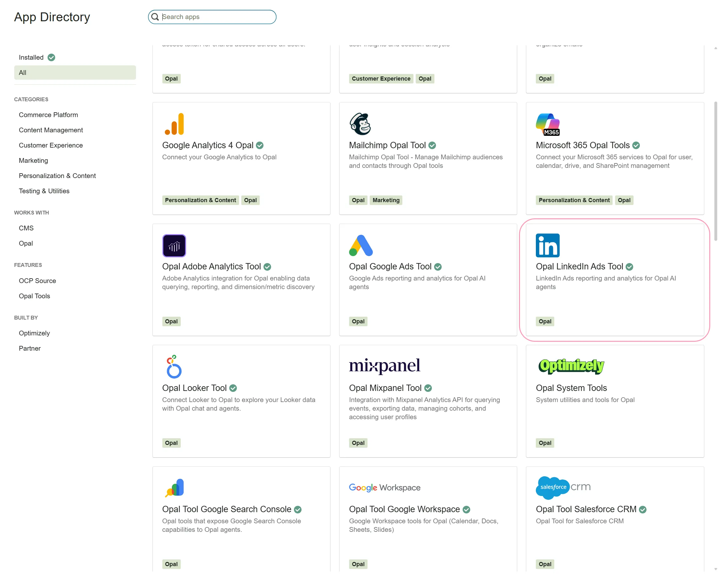Open the Opal Tool Salesforce CRM title
This screenshot has height=588, width=728.
point(586,509)
